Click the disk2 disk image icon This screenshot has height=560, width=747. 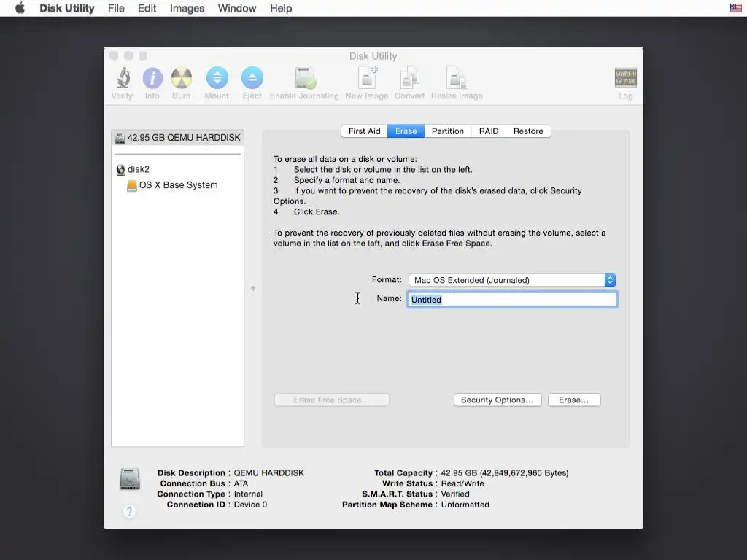click(120, 169)
